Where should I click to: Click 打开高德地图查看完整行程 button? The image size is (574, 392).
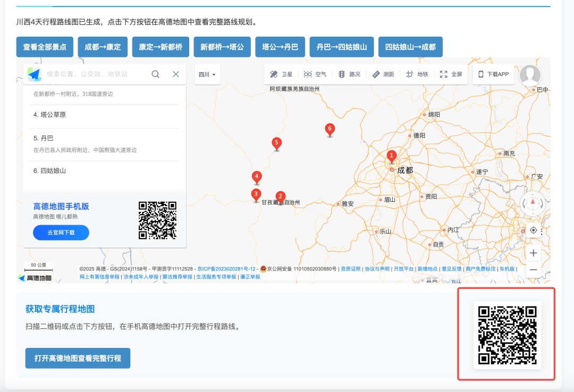(78, 359)
